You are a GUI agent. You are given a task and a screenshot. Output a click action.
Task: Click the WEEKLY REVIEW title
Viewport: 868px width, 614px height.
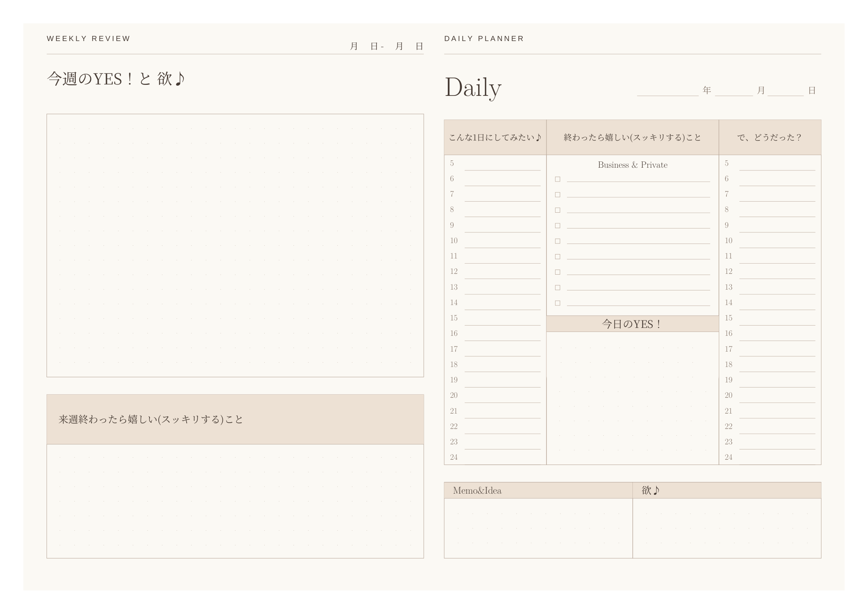coord(88,39)
